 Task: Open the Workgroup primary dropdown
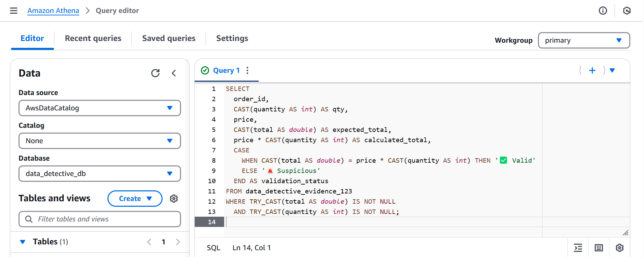[584, 40]
